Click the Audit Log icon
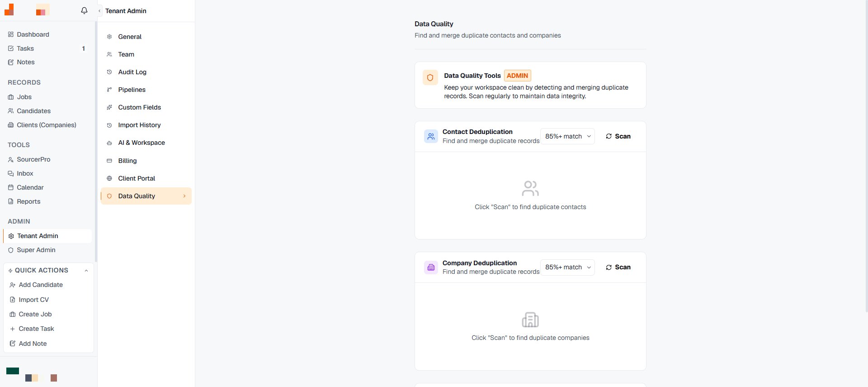Image resolution: width=868 pixels, height=387 pixels. 109,72
